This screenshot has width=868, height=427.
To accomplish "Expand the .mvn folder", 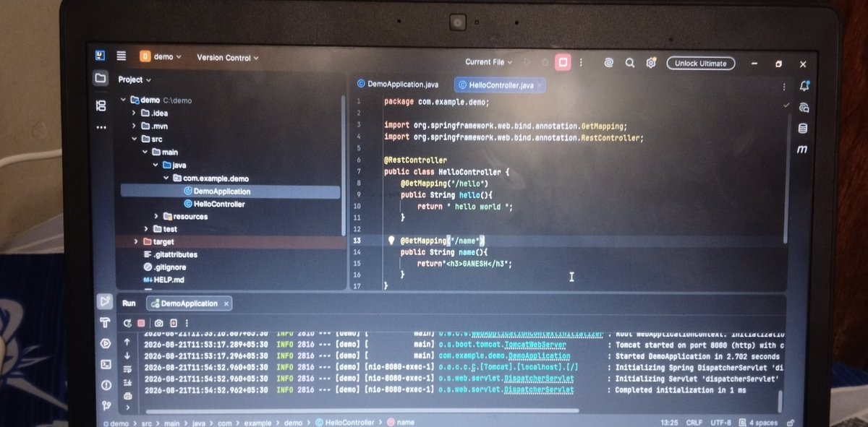I will point(133,126).
